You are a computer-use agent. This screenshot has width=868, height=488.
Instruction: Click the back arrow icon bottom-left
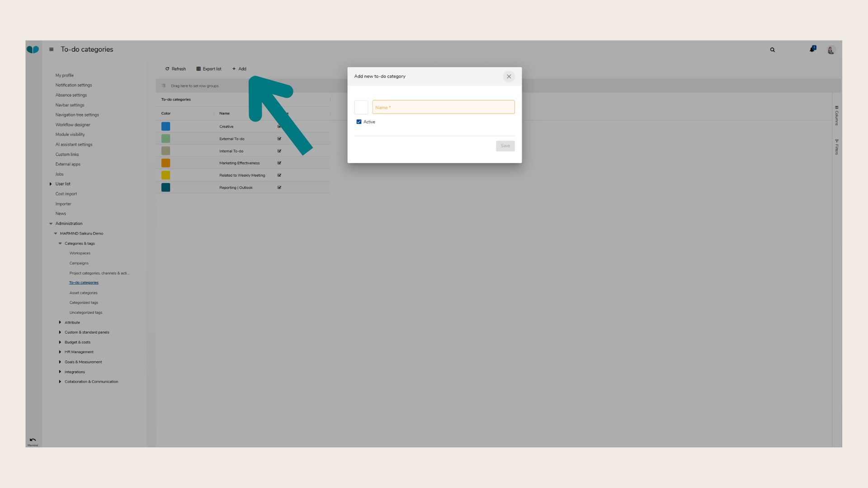[x=33, y=440]
